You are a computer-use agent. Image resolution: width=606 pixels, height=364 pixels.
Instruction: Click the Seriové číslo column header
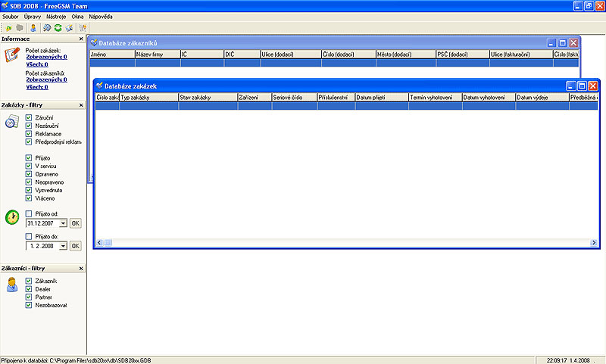point(295,98)
